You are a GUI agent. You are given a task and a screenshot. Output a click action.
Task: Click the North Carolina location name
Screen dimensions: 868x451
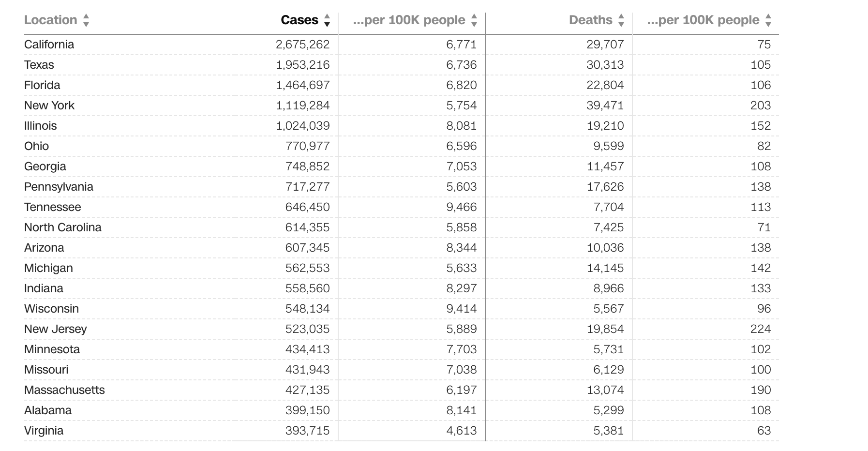(x=63, y=227)
